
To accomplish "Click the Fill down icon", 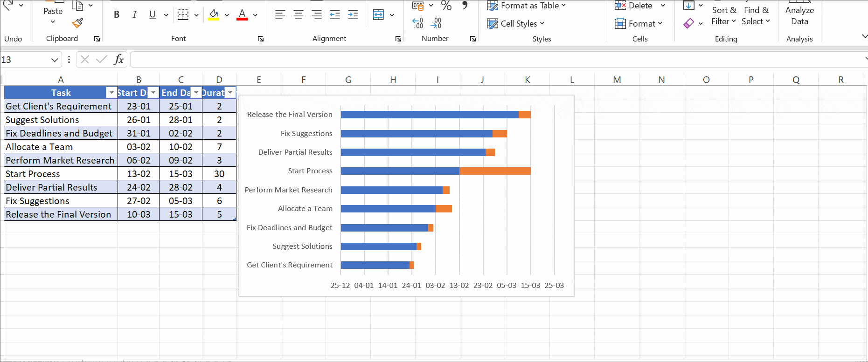I will coord(688,6).
